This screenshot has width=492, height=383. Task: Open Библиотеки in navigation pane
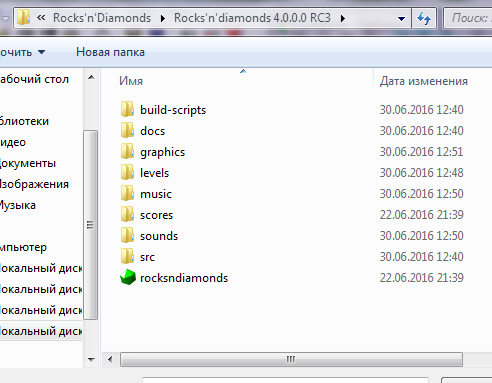(24, 121)
